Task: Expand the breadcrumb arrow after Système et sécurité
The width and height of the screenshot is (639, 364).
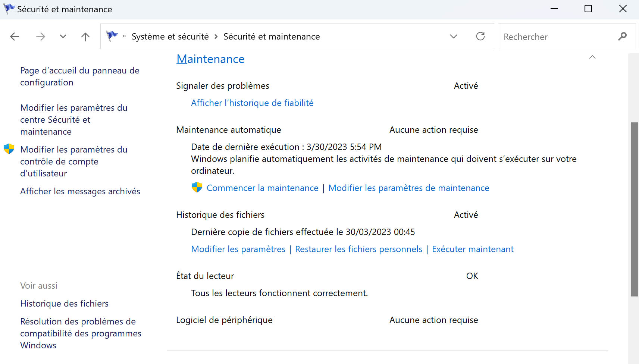Action: pyautogui.click(x=216, y=37)
